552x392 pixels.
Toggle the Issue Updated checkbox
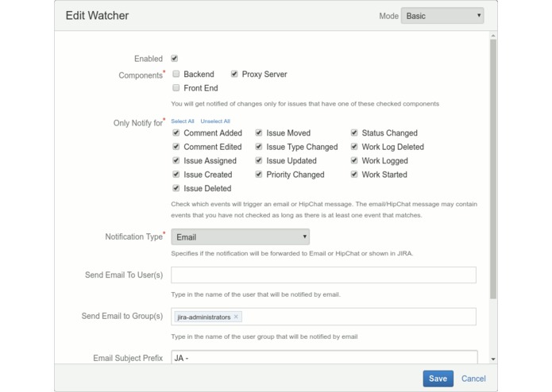(x=259, y=160)
